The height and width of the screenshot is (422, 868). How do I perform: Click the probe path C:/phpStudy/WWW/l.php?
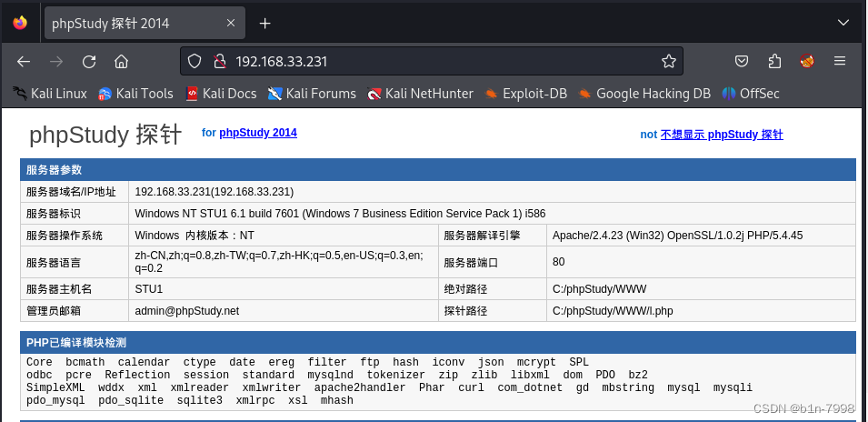point(613,311)
